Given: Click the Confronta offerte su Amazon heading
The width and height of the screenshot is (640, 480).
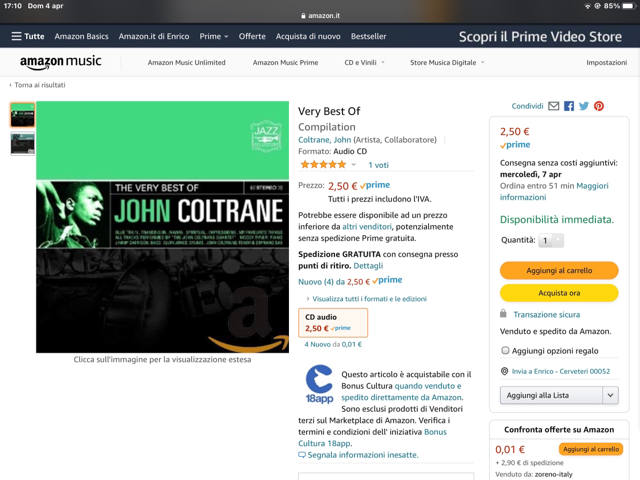Looking at the screenshot, I should (x=559, y=429).
